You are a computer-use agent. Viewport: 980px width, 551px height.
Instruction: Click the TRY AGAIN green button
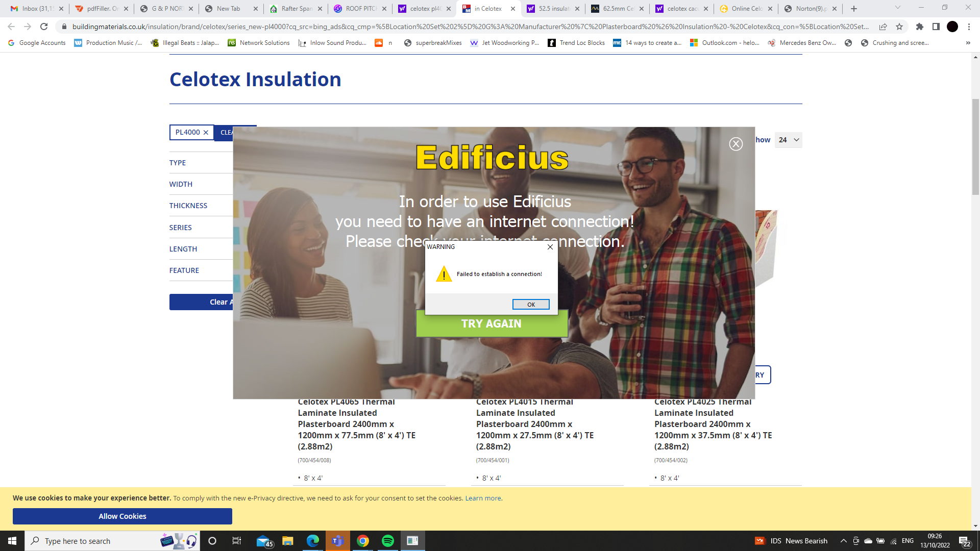coord(492,324)
